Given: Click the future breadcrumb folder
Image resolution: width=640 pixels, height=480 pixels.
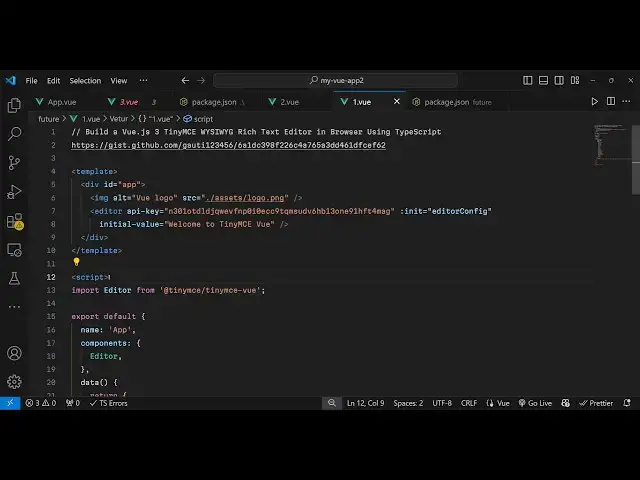Looking at the screenshot, I should tap(49, 119).
